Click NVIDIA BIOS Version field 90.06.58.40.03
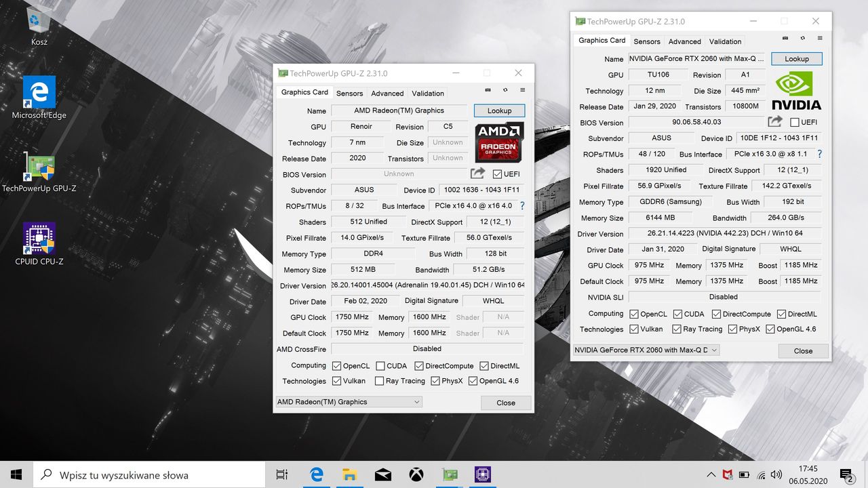 696,122
